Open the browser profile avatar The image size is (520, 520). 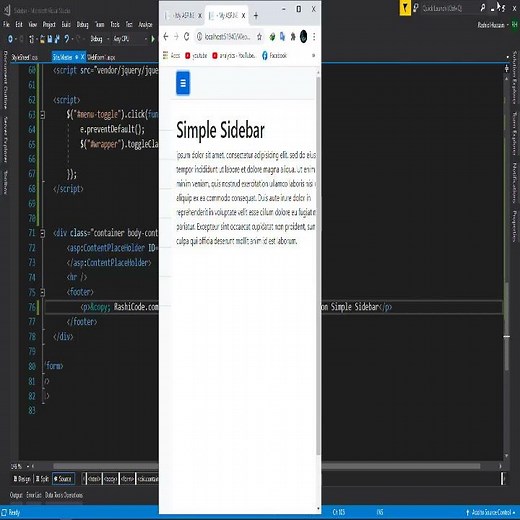tap(303, 37)
